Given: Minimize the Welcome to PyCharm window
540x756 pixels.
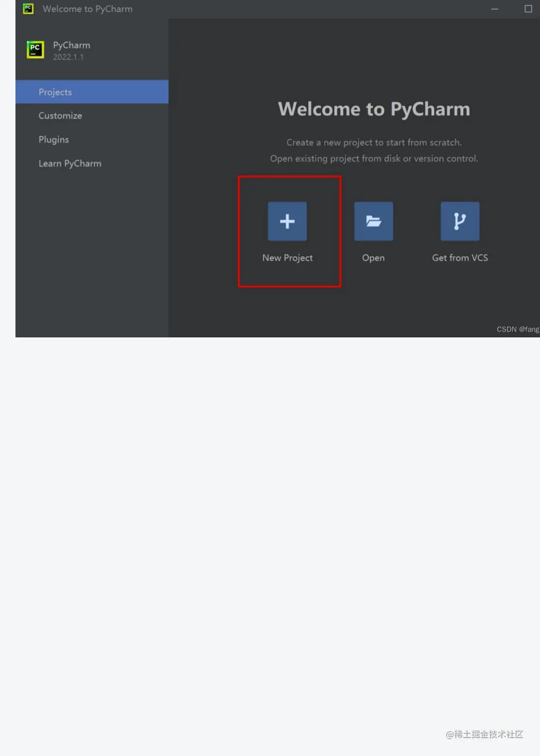Looking at the screenshot, I should tap(495, 9).
